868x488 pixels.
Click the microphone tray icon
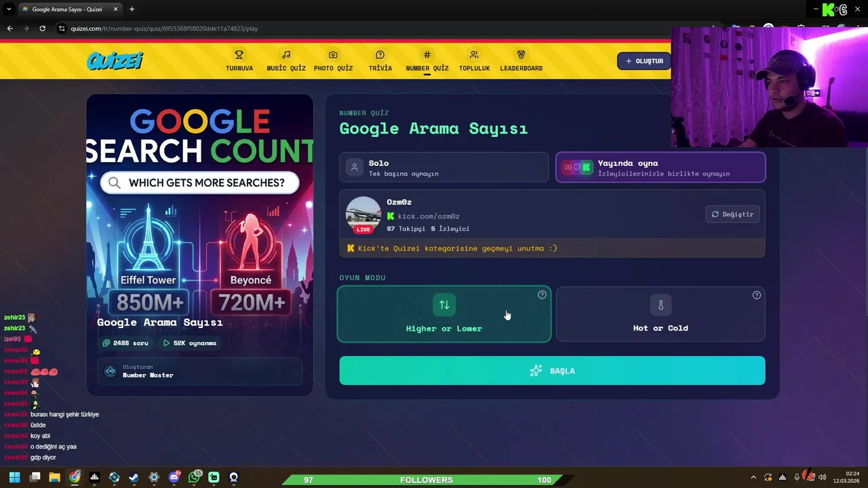pyautogui.click(x=797, y=478)
